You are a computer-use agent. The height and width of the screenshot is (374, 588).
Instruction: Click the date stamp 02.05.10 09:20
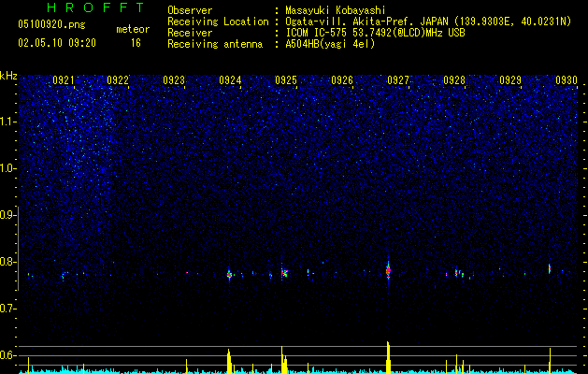pyautogui.click(x=57, y=43)
